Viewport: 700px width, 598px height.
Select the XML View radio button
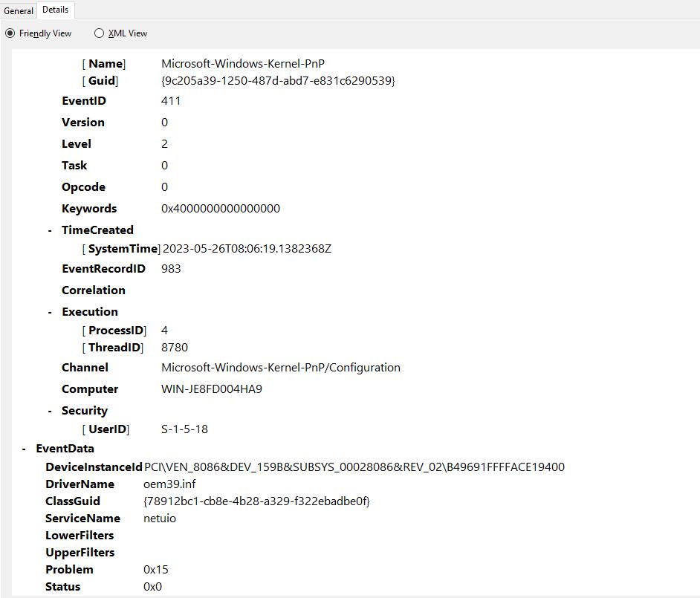(x=98, y=33)
